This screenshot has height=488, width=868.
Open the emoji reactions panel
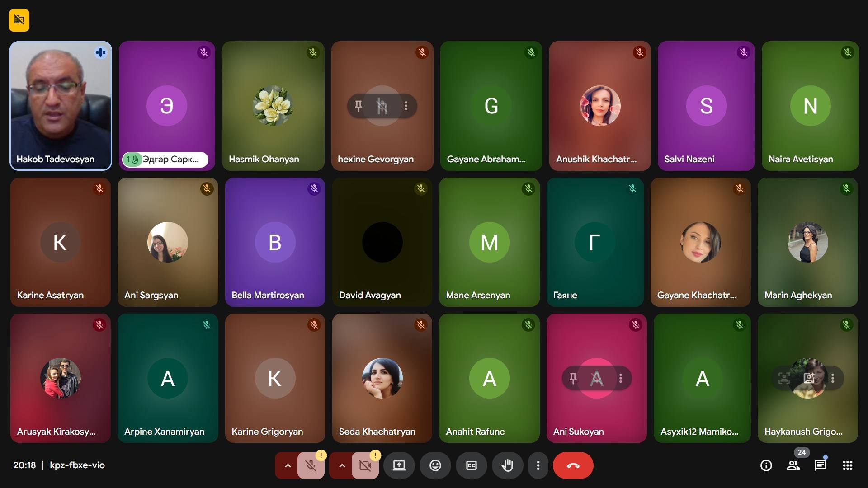pyautogui.click(x=435, y=465)
